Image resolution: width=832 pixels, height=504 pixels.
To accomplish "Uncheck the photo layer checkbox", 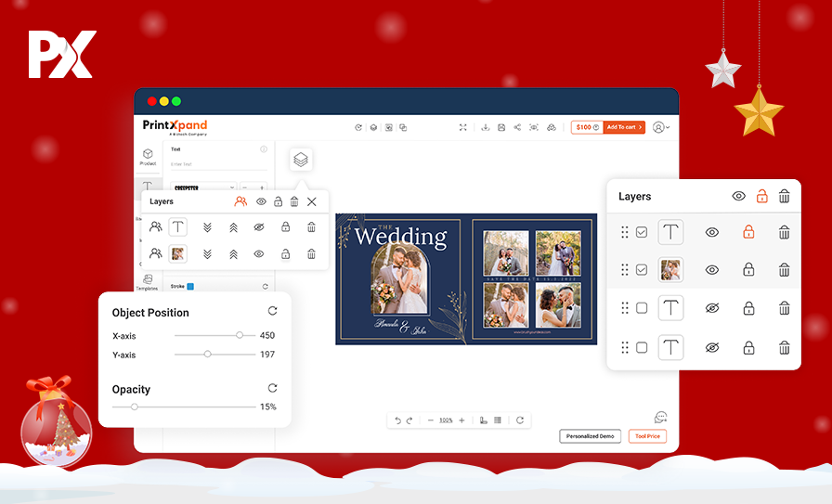I will tap(642, 270).
